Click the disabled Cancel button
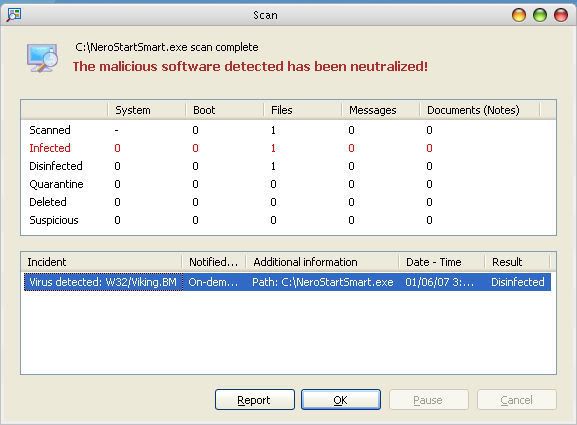The image size is (577, 425). [x=517, y=400]
